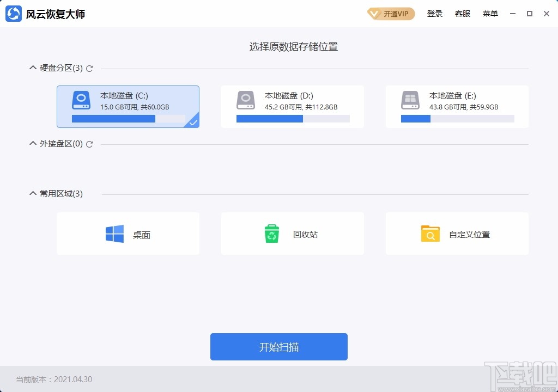558x392 pixels.
Task: Click the 本地磁盘 (D:) drive icon
Action: pyautogui.click(x=245, y=100)
